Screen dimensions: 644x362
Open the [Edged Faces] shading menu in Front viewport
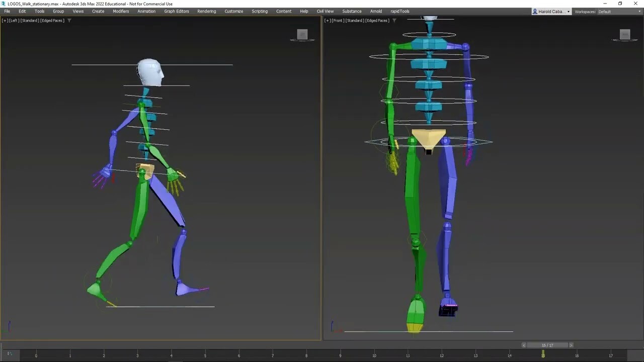point(377,21)
